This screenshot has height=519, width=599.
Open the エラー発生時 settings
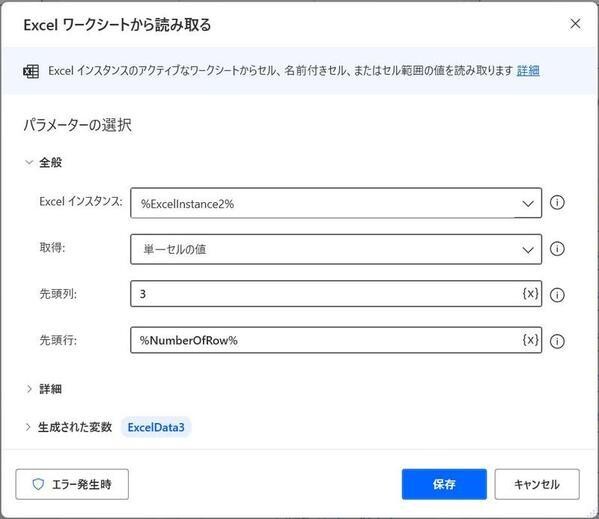[72, 484]
